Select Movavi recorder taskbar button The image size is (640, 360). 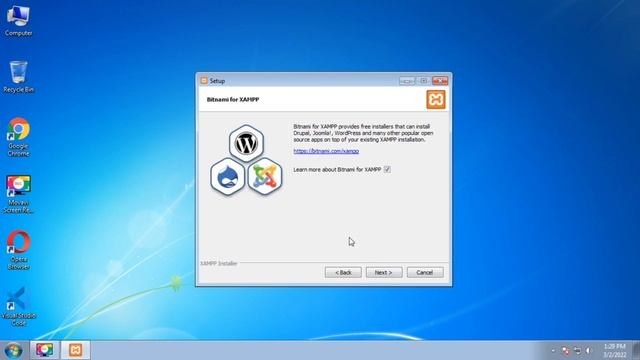(x=44, y=350)
